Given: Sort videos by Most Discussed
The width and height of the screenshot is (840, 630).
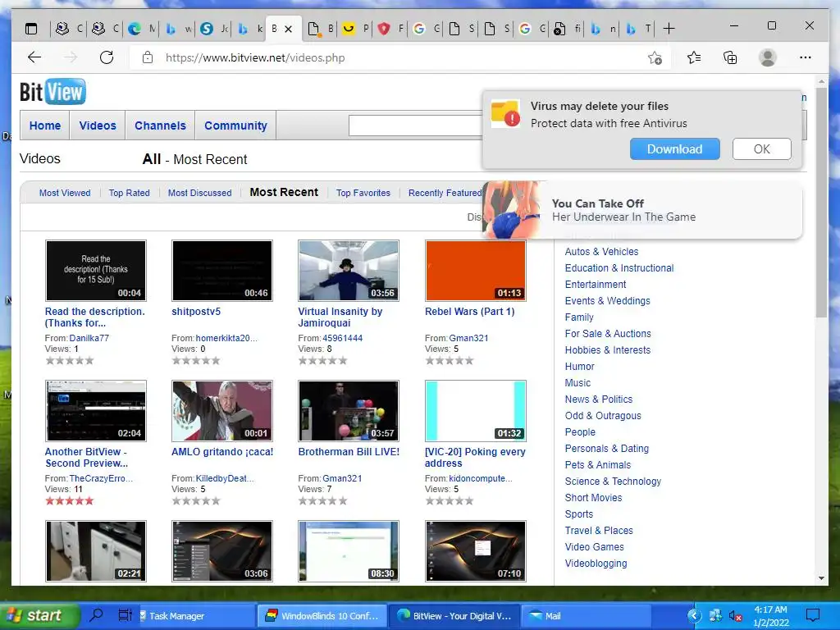Looking at the screenshot, I should [200, 193].
